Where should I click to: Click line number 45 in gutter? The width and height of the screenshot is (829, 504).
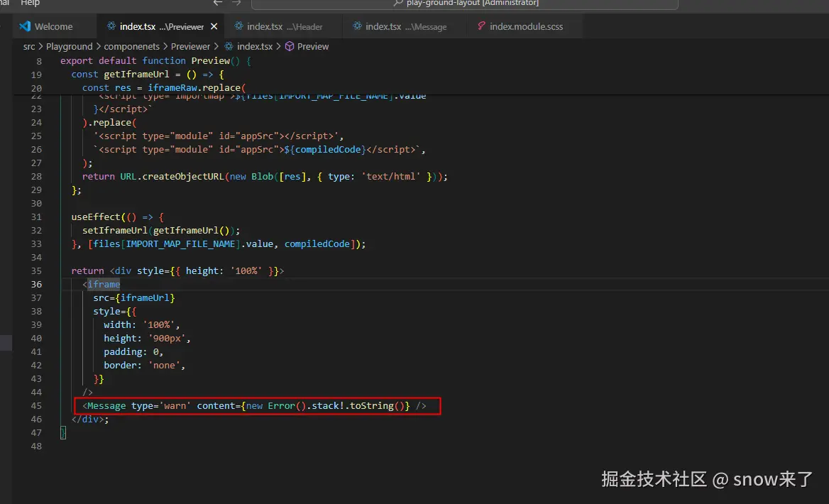coord(36,405)
